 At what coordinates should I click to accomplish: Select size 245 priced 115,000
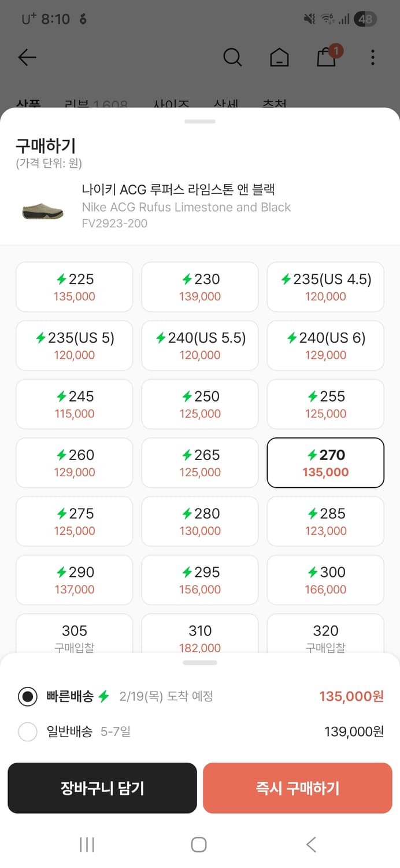click(74, 404)
